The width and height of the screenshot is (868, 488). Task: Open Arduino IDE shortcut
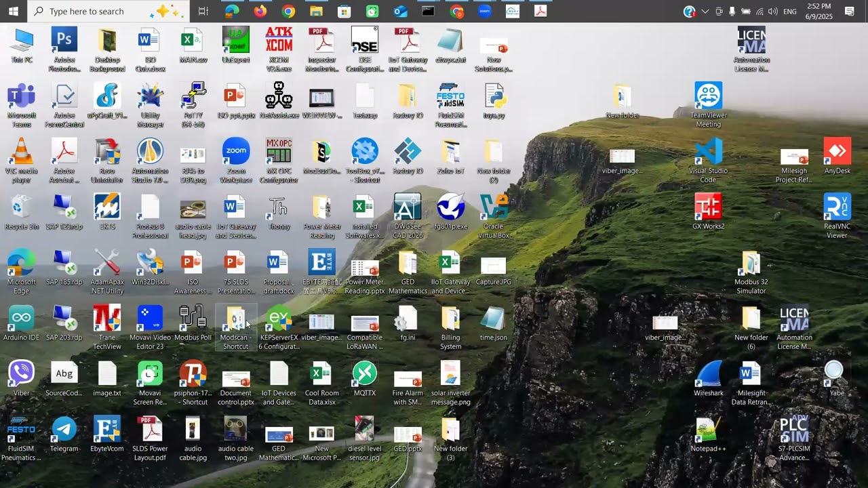pyautogui.click(x=22, y=323)
